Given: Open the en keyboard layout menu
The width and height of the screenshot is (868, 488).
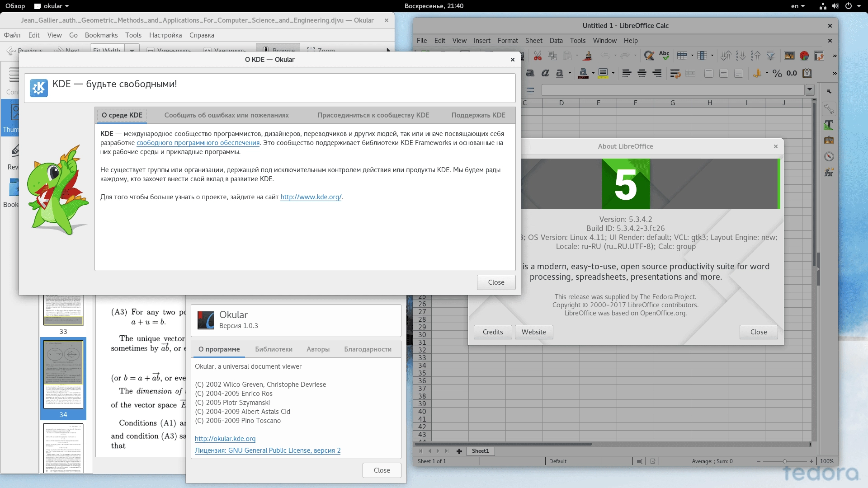Looking at the screenshot, I should coord(798,6).
